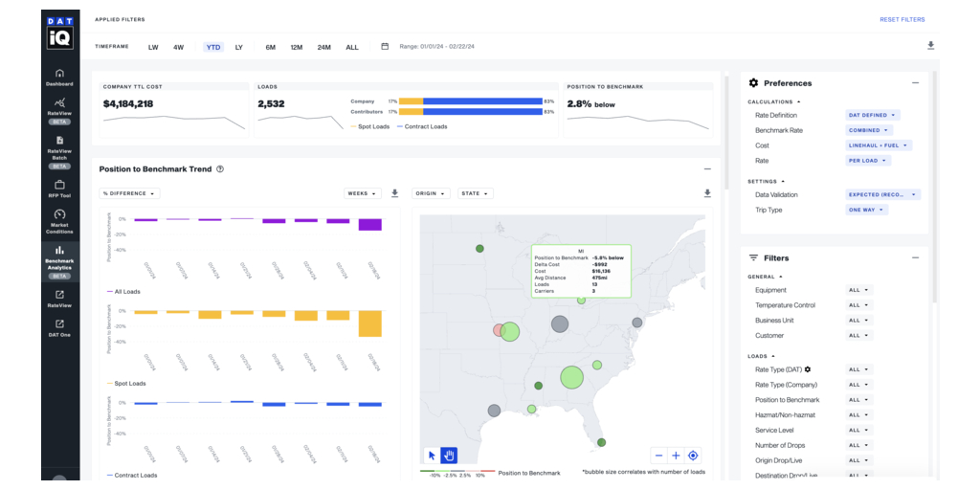The image size is (980, 490).
Task: Click the large green bubble on map
Action: [571, 376]
